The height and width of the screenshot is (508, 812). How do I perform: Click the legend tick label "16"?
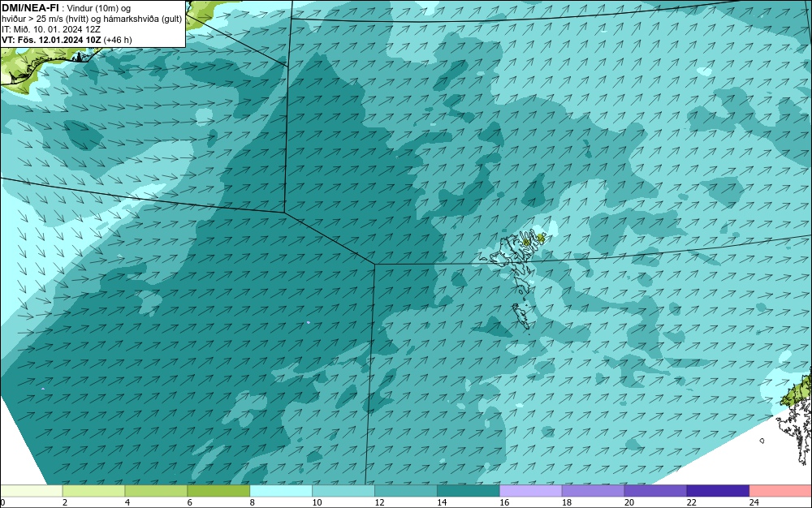(x=504, y=502)
